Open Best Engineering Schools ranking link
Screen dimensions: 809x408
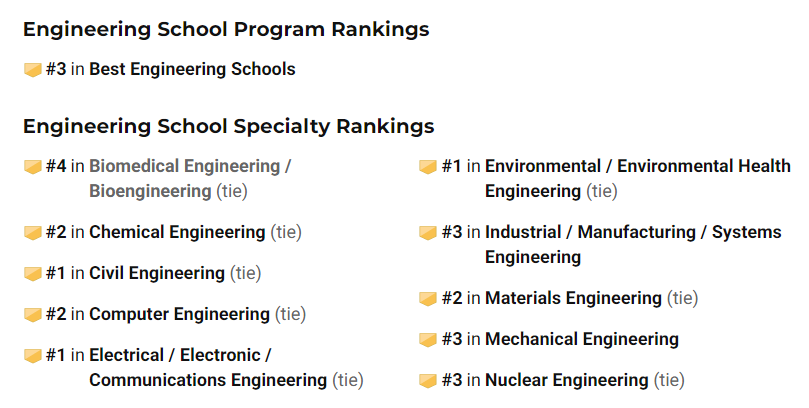tap(192, 70)
